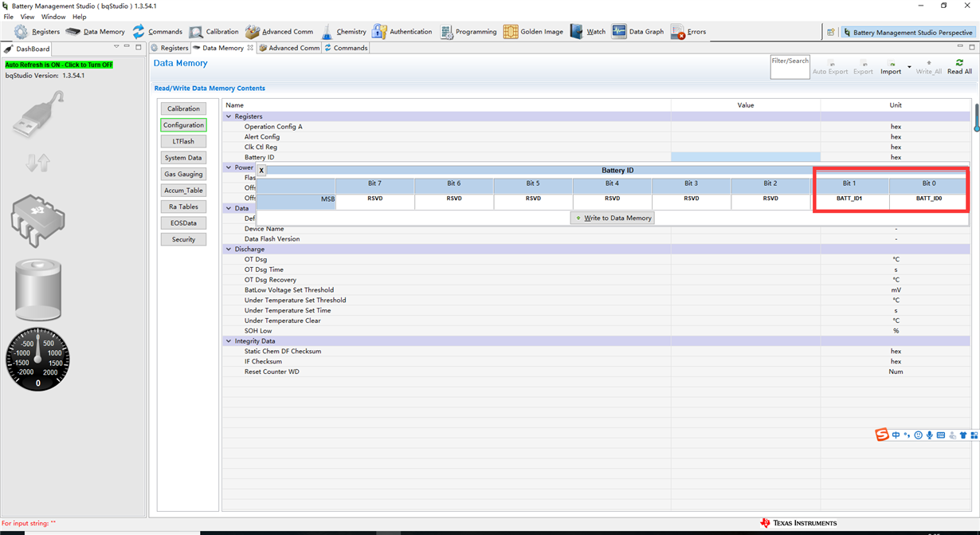Open the Import dropdown arrow

click(909, 67)
